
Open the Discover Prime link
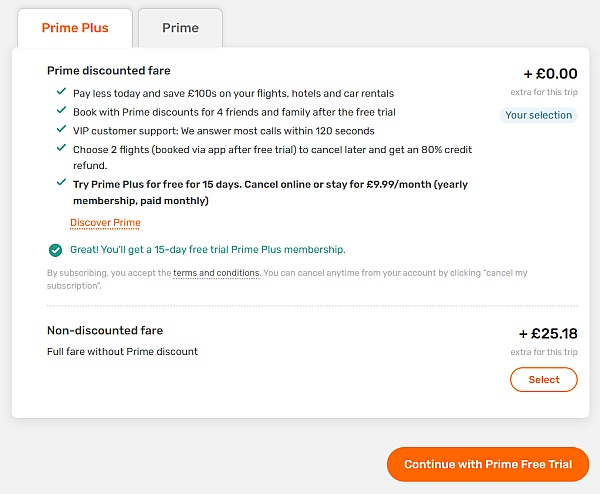[x=105, y=223]
